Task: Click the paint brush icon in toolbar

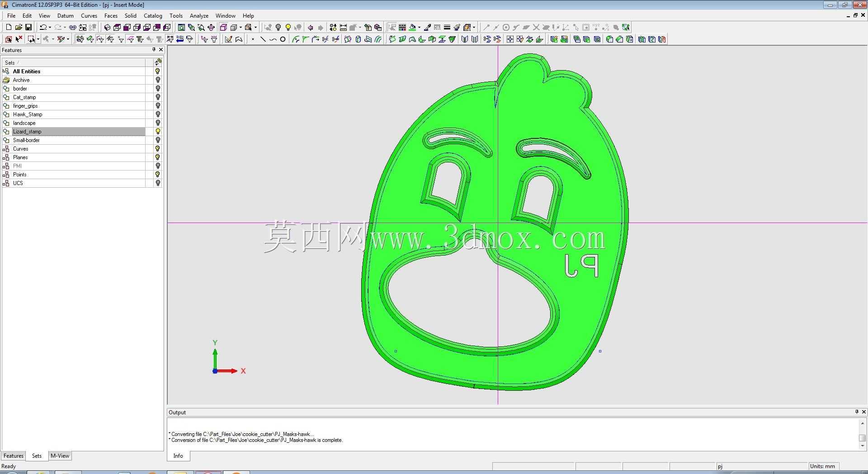Action: pos(457,27)
